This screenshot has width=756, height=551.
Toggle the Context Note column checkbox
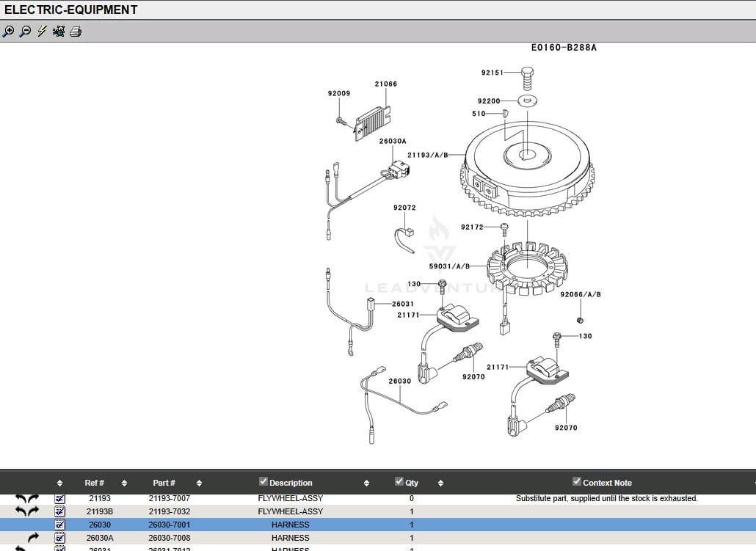coord(577,481)
